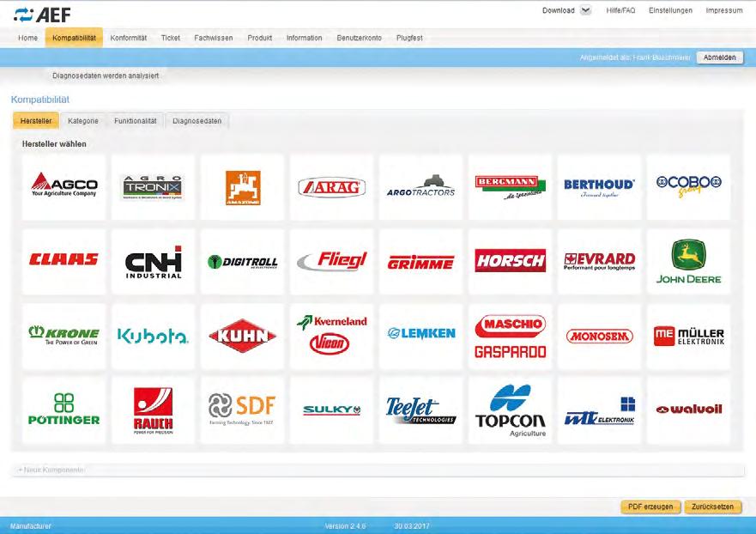Select the CNH Industrial logo
Viewport: 756px width, 534px height.
[x=153, y=262]
